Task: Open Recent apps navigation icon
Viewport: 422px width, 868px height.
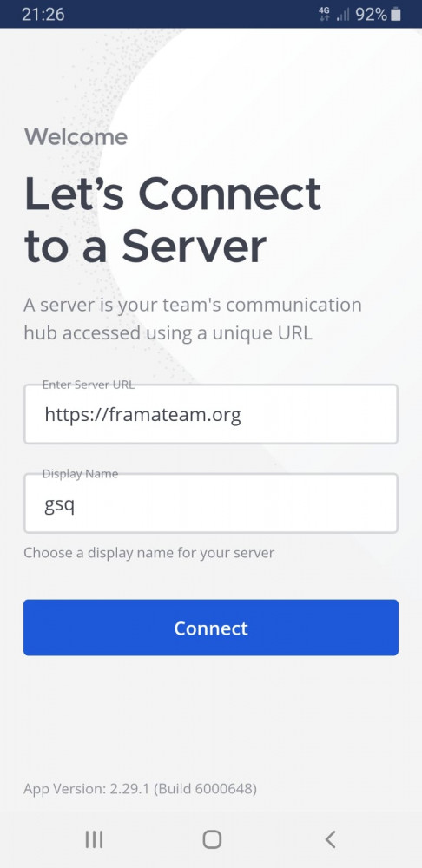Action: [x=94, y=839]
